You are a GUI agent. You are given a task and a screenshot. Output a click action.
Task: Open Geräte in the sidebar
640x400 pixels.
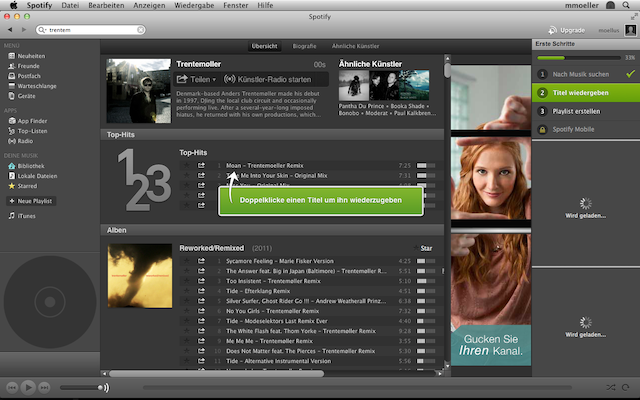point(22,96)
